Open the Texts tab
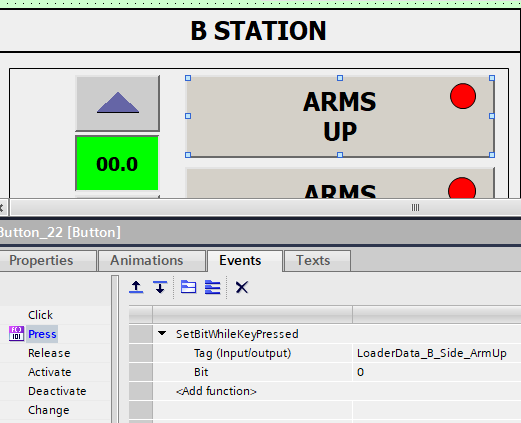521x423 pixels. (313, 260)
